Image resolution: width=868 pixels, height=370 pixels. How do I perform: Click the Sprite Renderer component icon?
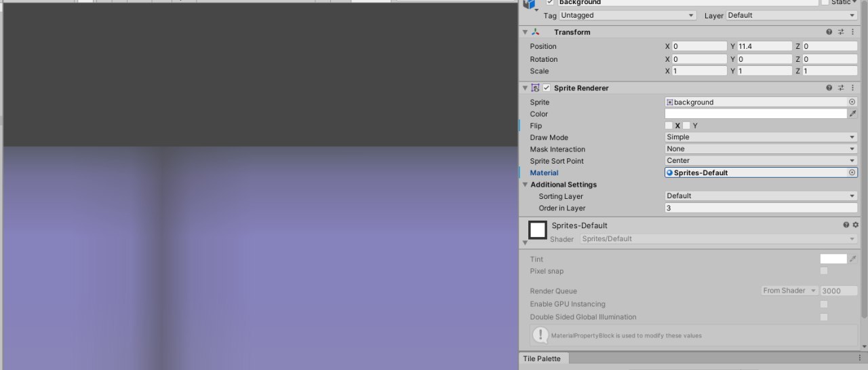(x=536, y=88)
